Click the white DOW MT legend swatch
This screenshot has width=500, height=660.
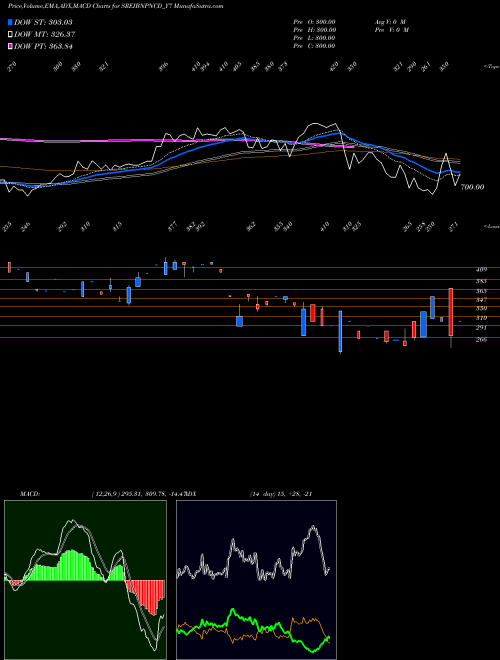pyautogui.click(x=10, y=34)
